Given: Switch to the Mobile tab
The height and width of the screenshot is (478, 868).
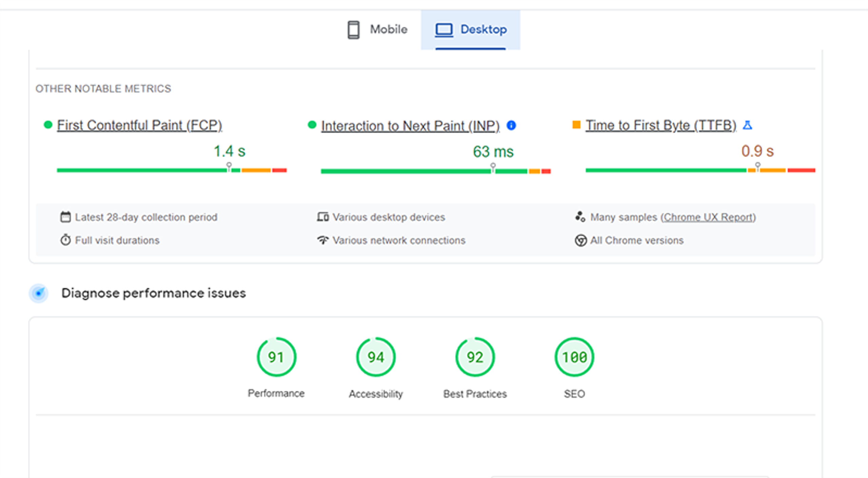Looking at the screenshot, I should click(x=378, y=30).
